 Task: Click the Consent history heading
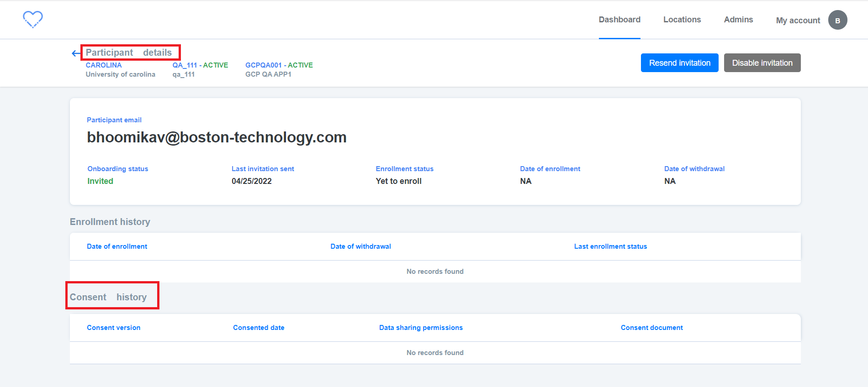(x=108, y=297)
